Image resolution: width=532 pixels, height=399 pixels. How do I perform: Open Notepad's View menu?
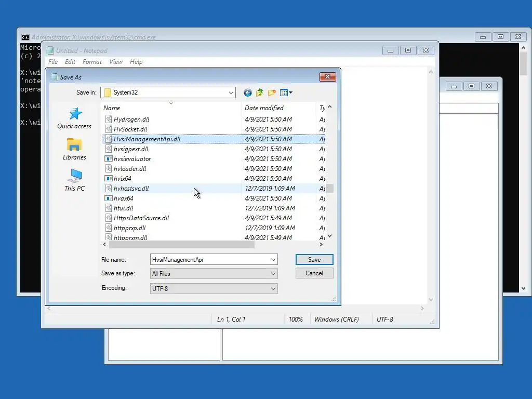[x=116, y=62]
